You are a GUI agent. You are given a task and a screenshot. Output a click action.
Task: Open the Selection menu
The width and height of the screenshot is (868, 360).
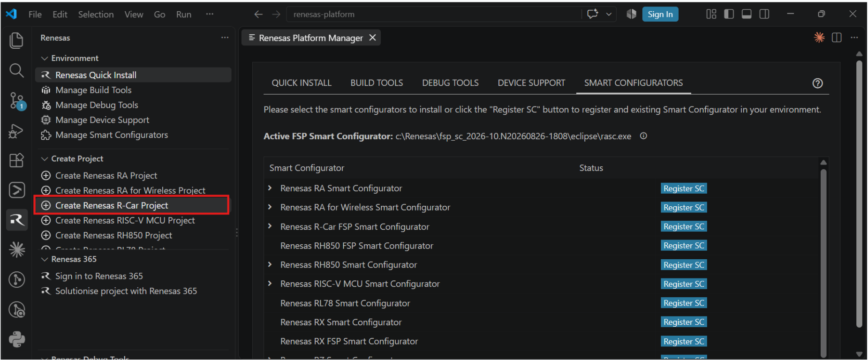point(96,14)
